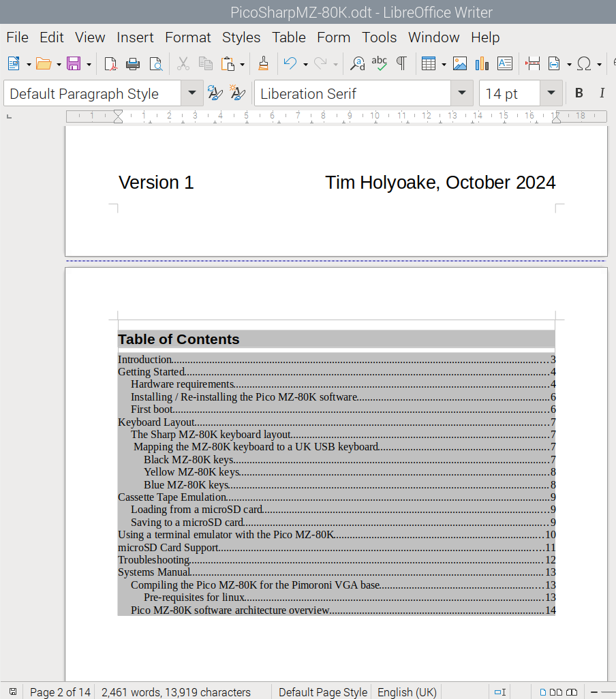Screen dimensions: 616x699
Task: Open the Save options dropdown arrow
Action: pyautogui.click(x=89, y=65)
